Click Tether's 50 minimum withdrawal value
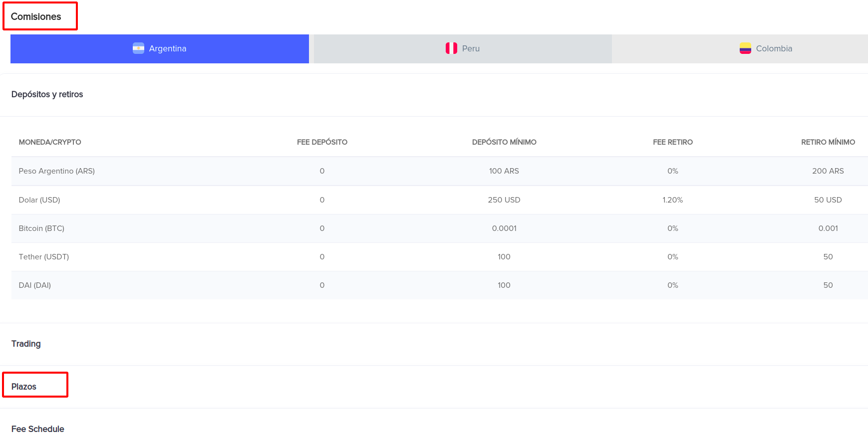The height and width of the screenshot is (438, 868). 828,257
